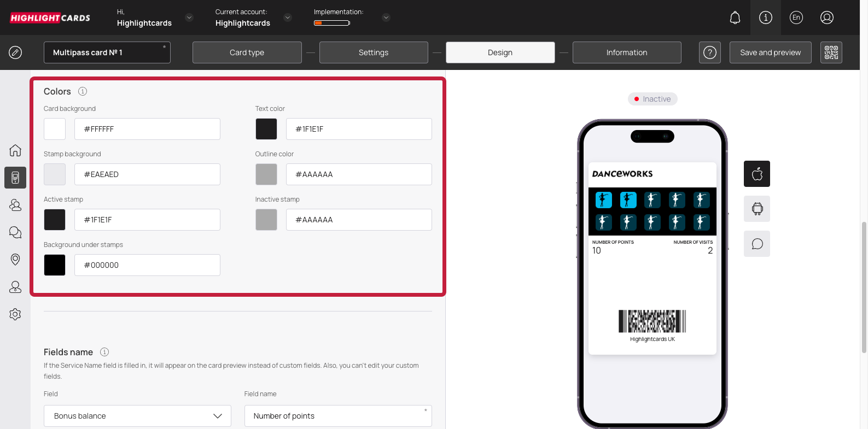
Task: Show the Colors info tooltip
Action: click(83, 91)
